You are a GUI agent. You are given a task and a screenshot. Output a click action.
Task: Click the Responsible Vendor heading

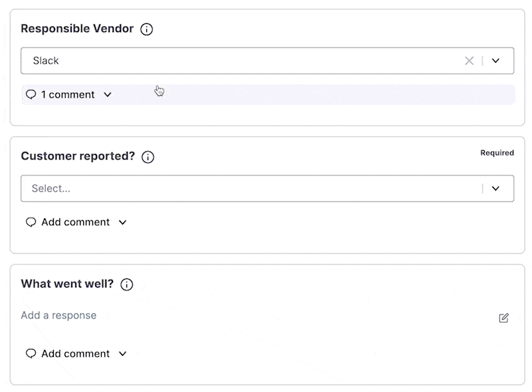77,29
